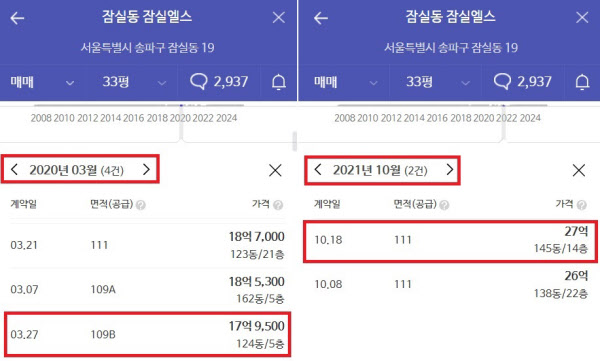Image resolution: width=600 pixels, height=361 pixels.
Task: Select the 03.27 109B 17억 9,500 transaction row
Action: click(147, 334)
